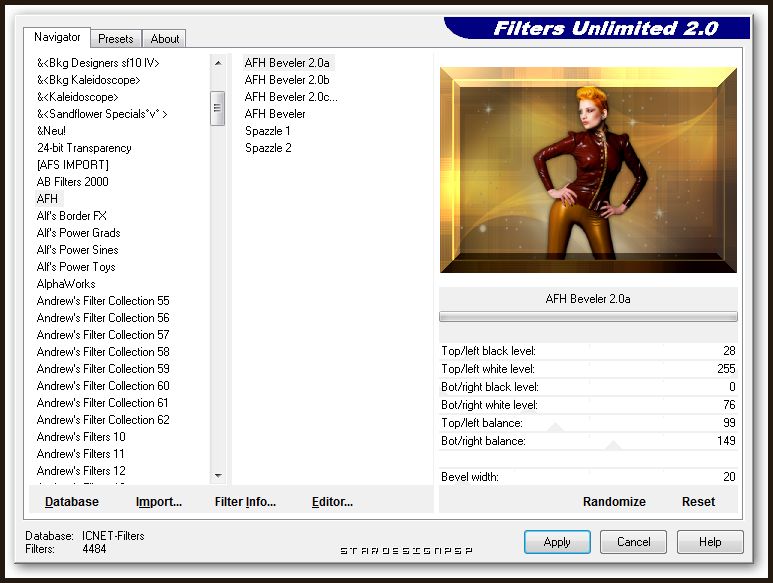
Task: Randomize the filter settings
Action: pyautogui.click(x=614, y=502)
